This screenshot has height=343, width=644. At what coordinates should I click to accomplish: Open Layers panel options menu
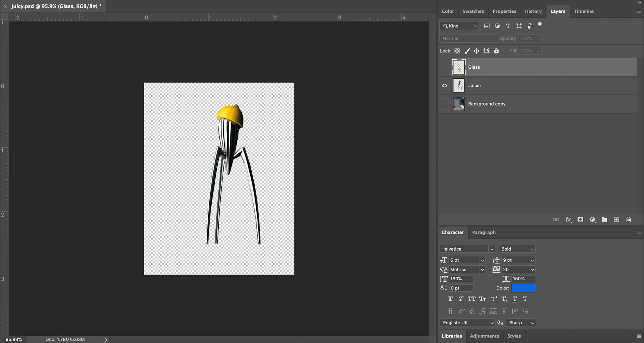point(639,11)
